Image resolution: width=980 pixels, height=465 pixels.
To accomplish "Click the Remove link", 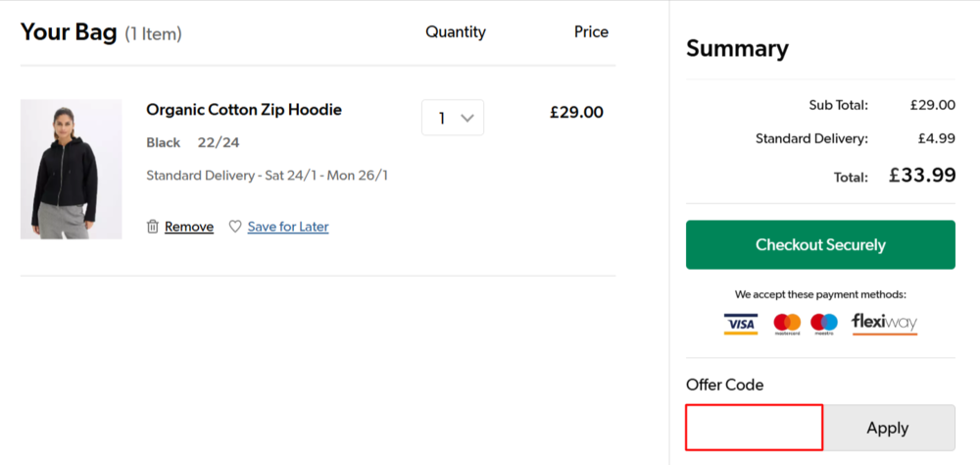I will pos(189,227).
